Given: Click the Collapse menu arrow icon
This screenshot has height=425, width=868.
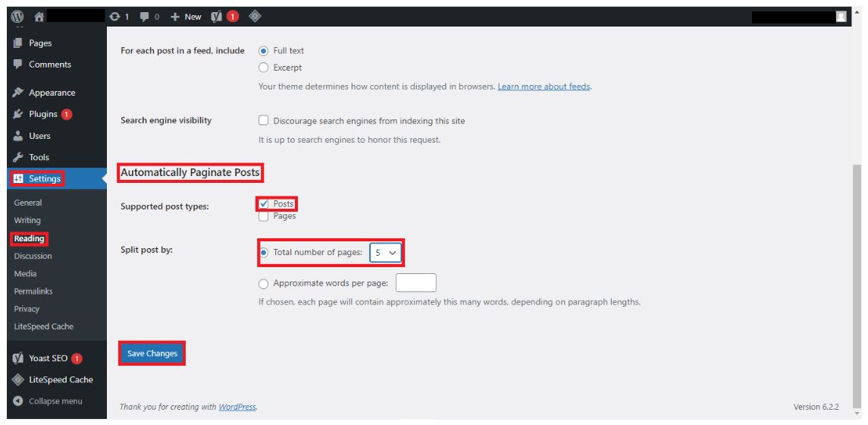Looking at the screenshot, I should pyautogui.click(x=17, y=401).
